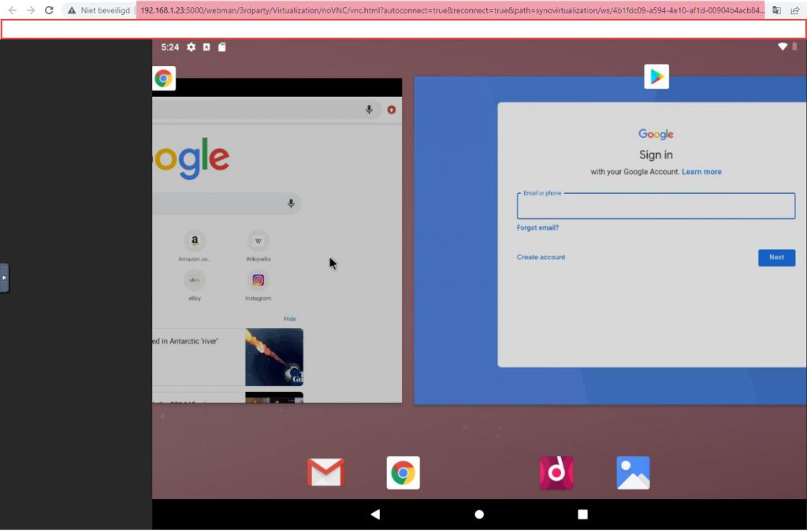Tap the square recent apps button
807x532 pixels.
pos(582,515)
